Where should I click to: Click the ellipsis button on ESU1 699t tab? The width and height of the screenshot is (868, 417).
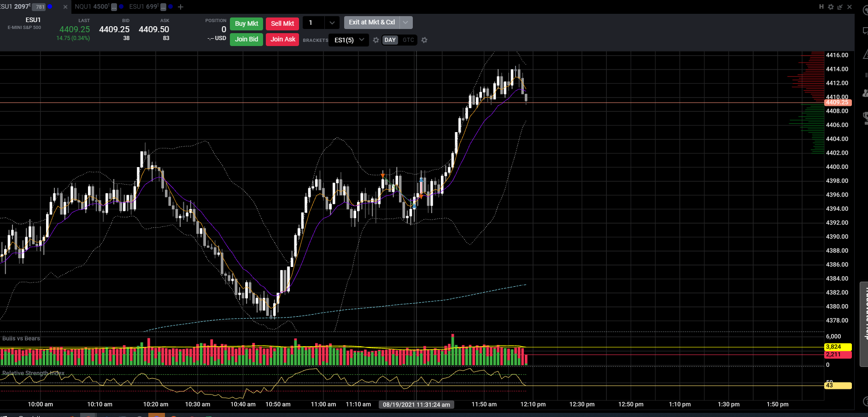coord(164,7)
